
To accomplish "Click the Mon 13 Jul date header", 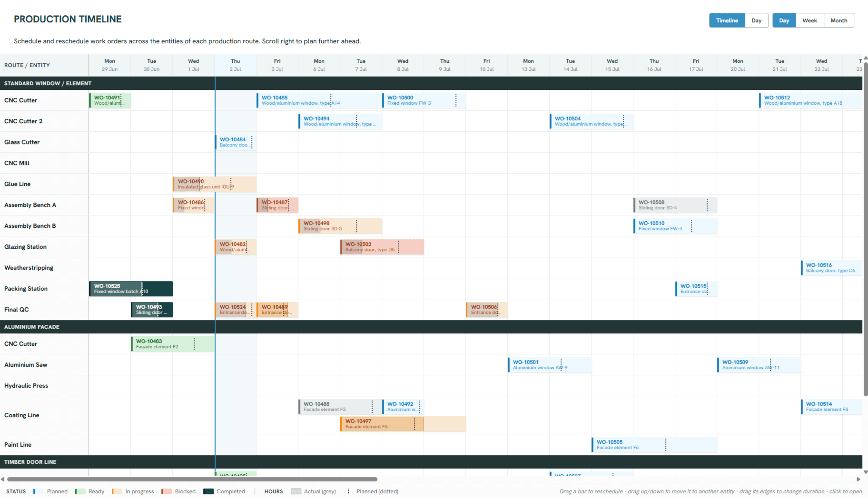I will point(529,65).
